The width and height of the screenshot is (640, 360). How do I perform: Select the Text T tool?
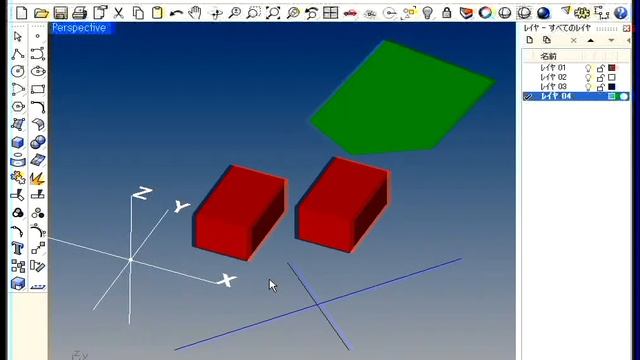[x=18, y=248]
